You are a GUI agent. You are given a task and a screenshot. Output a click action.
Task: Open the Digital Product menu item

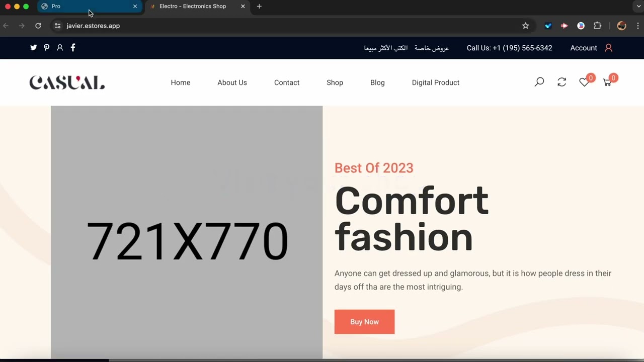(x=436, y=82)
